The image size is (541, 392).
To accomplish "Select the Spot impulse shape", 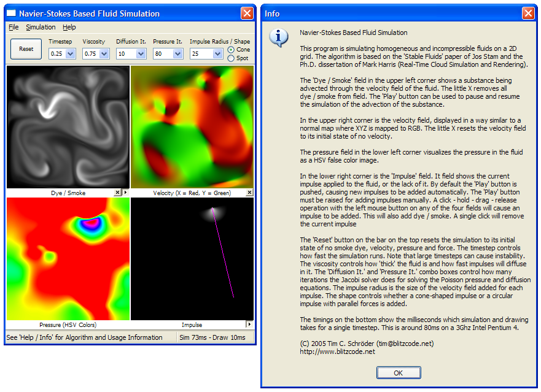I will (231, 58).
